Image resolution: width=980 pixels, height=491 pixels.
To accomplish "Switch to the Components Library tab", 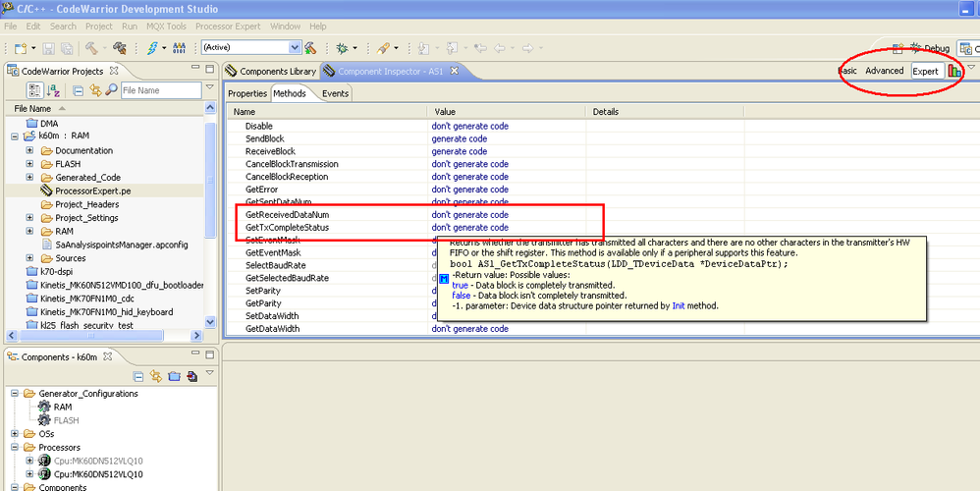I will click(x=271, y=72).
